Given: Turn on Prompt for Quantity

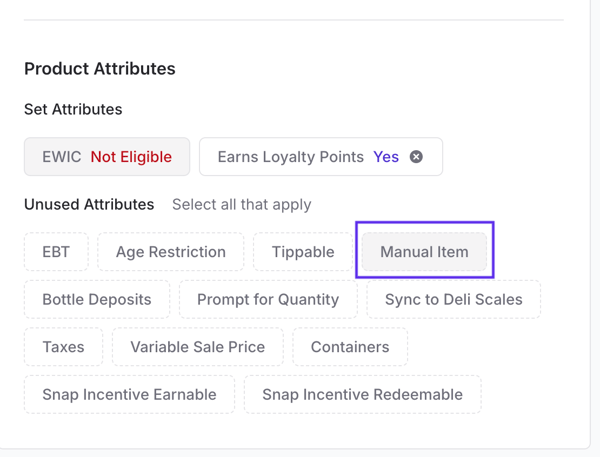Looking at the screenshot, I should (268, 299).
